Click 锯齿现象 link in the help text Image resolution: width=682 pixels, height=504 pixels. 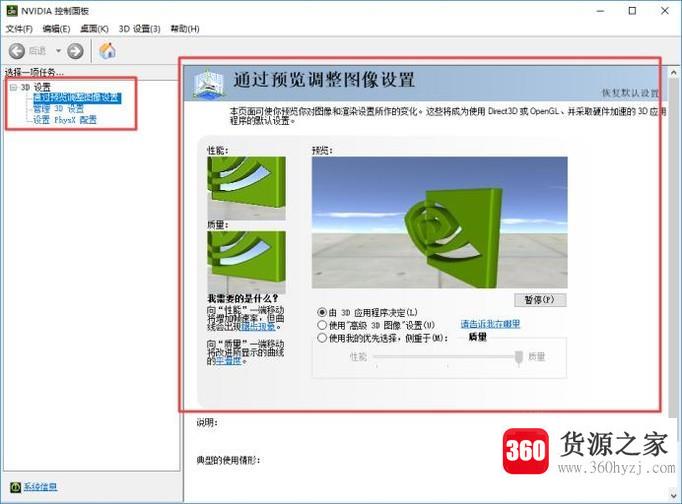tap(258, 327)
